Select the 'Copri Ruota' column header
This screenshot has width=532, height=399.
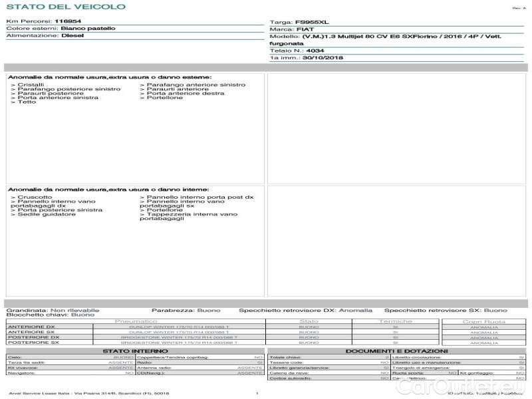point(484,322)
